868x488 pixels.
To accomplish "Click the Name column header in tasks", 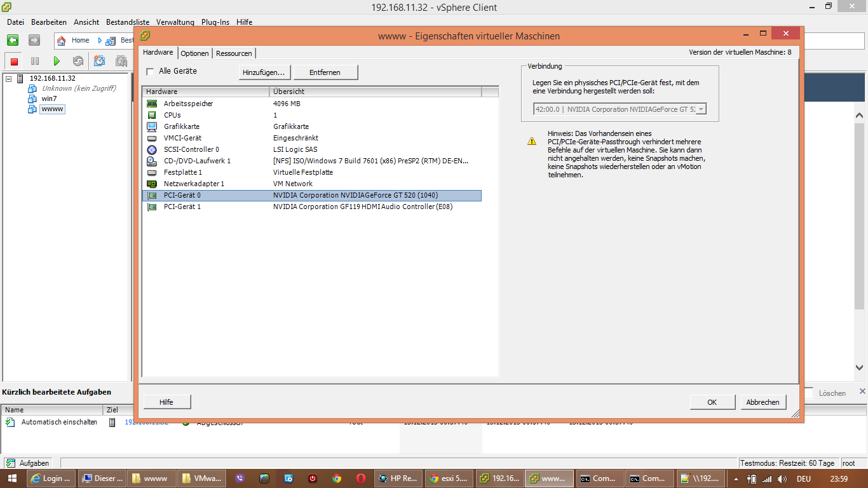I will click(52, 410).
